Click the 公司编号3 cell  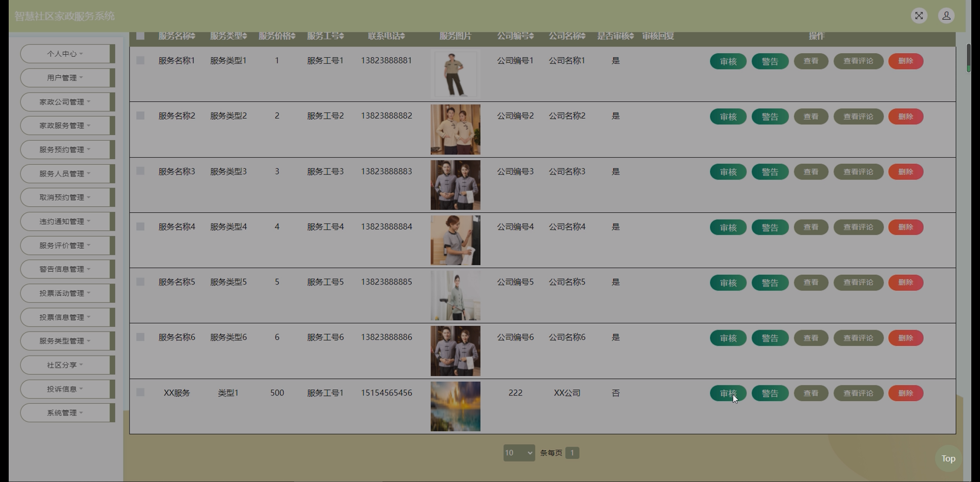[x=515, y=171]
